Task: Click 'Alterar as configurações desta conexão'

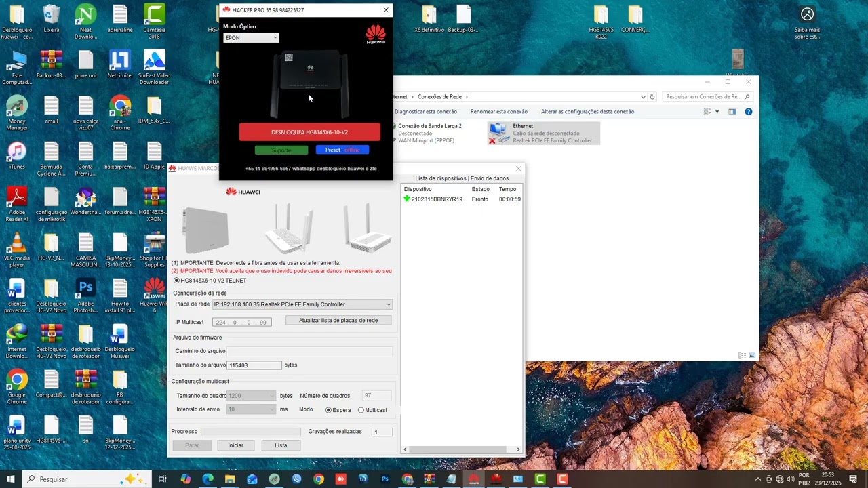Action: tap(587, 111)
